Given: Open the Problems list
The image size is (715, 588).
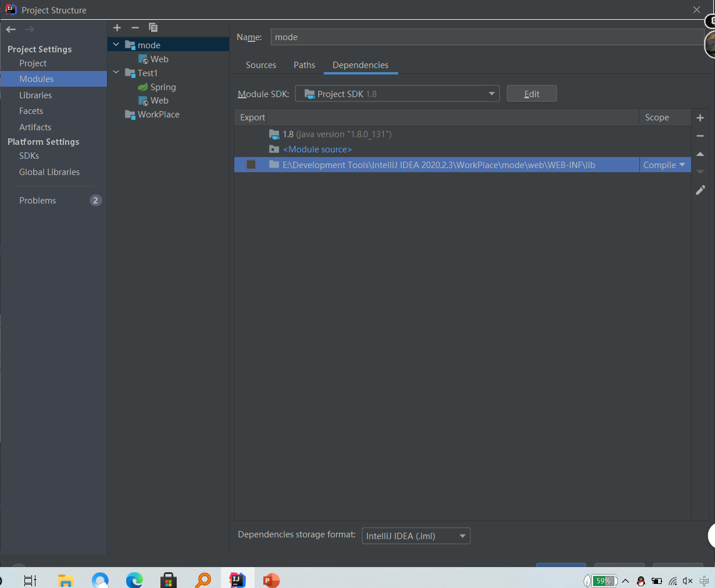Looking at the screenshot, I should [38, 200].
